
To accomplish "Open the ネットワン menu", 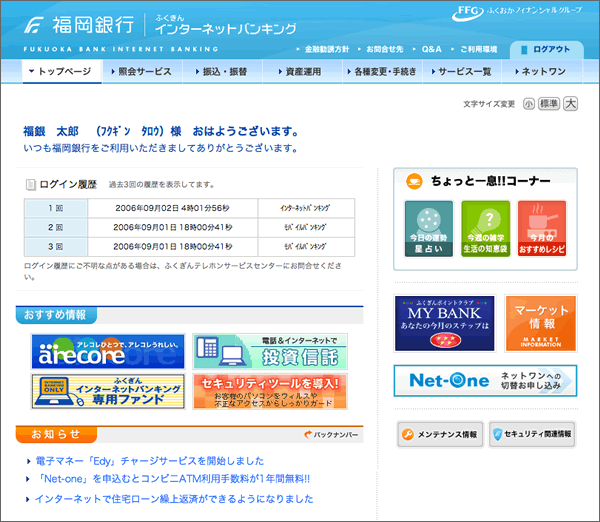I will tap(541, 72).
